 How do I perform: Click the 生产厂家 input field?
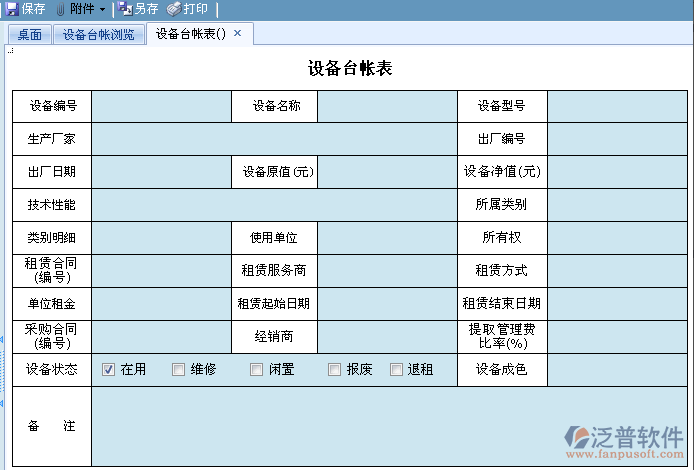click(x=274, y=139)
